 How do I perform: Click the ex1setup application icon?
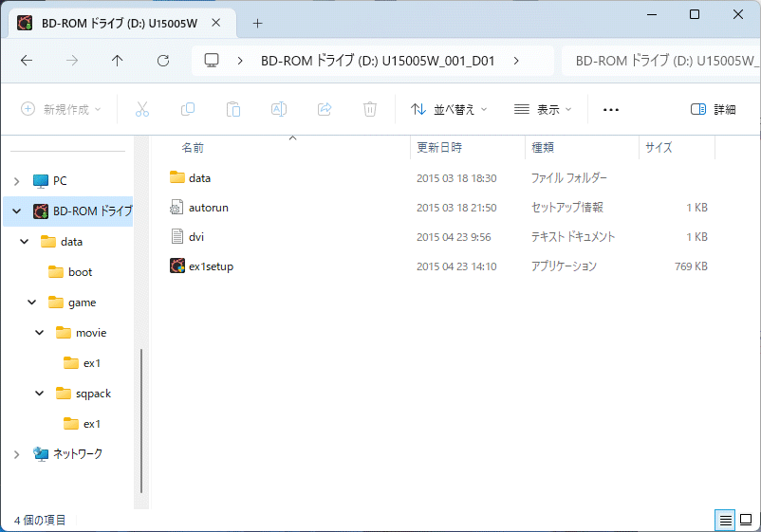point(177,266)
